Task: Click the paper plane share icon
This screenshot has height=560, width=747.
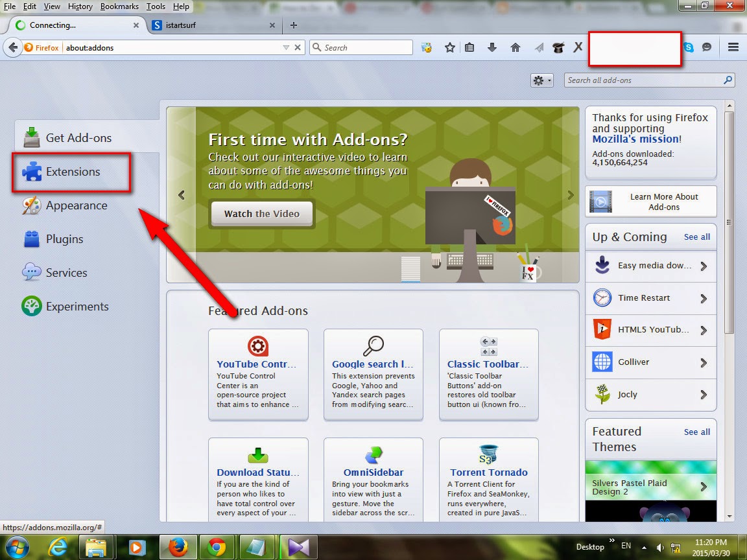Action: click(x=539, y=47)
